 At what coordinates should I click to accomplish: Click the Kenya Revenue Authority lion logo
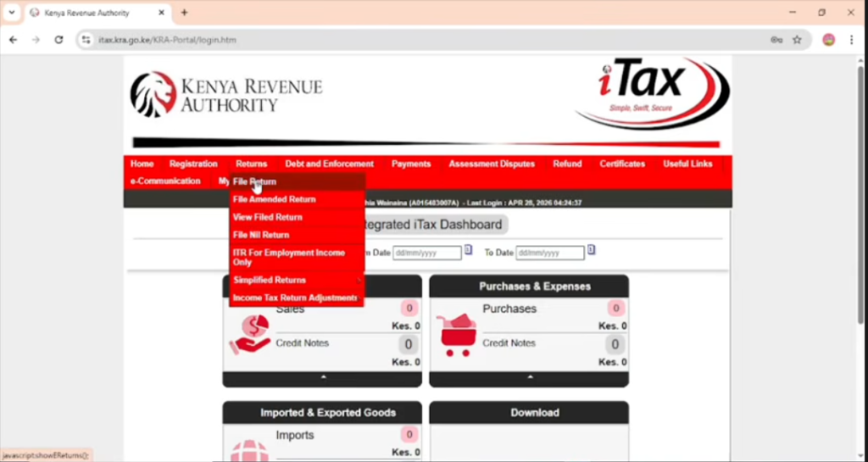coord(153,94)
